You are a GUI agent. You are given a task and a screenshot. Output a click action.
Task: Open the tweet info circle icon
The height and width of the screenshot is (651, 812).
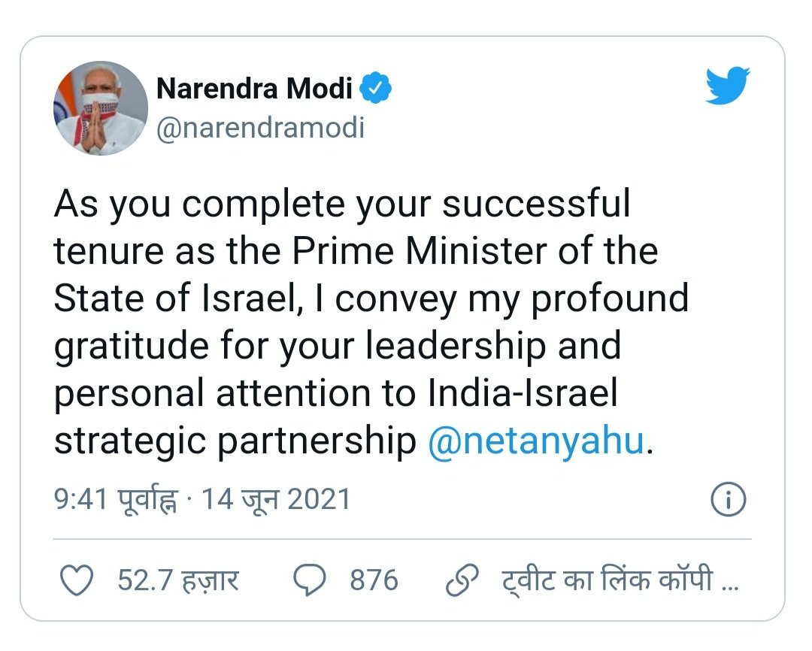[x=727, y=500]
